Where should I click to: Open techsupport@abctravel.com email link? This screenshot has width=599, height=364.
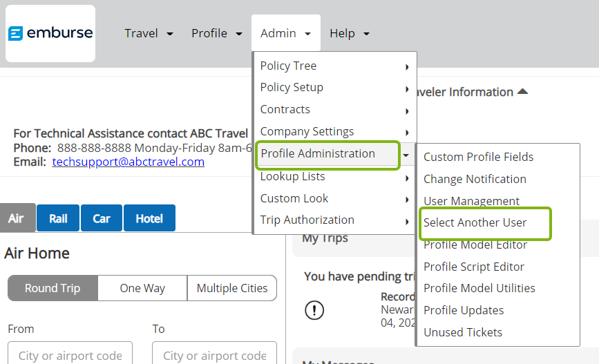tap(129, 162)
